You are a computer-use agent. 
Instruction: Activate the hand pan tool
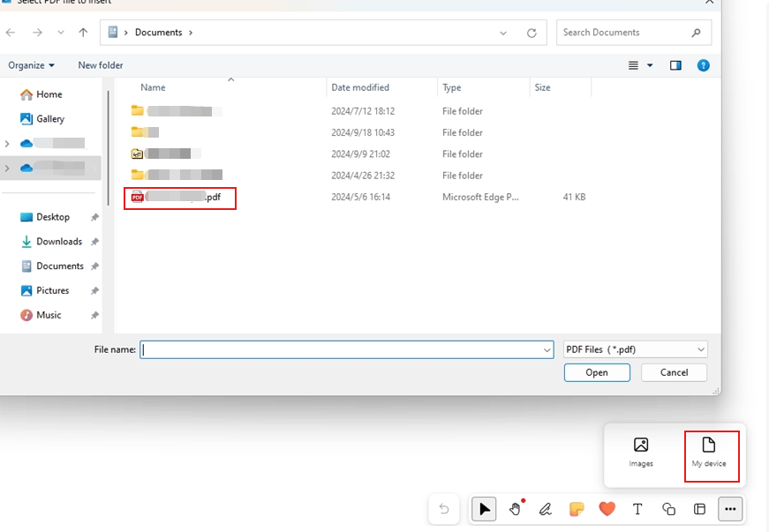coord(515,509)
